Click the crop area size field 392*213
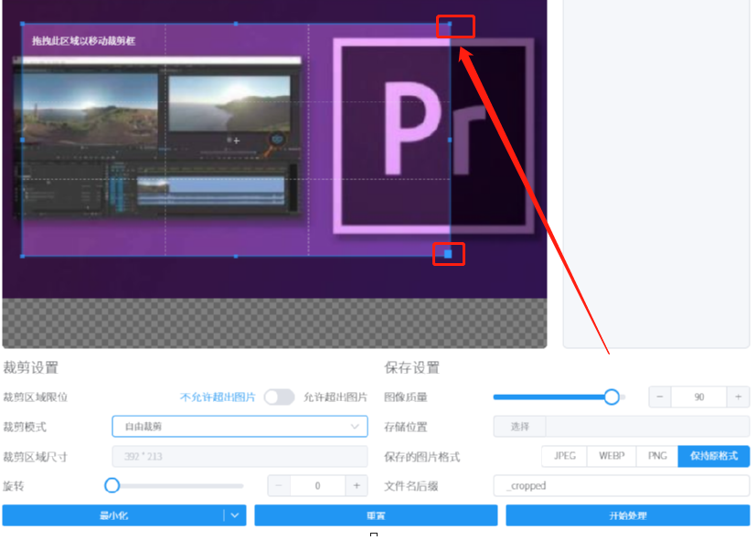This screenshot has width=756, height=540. 240,456
